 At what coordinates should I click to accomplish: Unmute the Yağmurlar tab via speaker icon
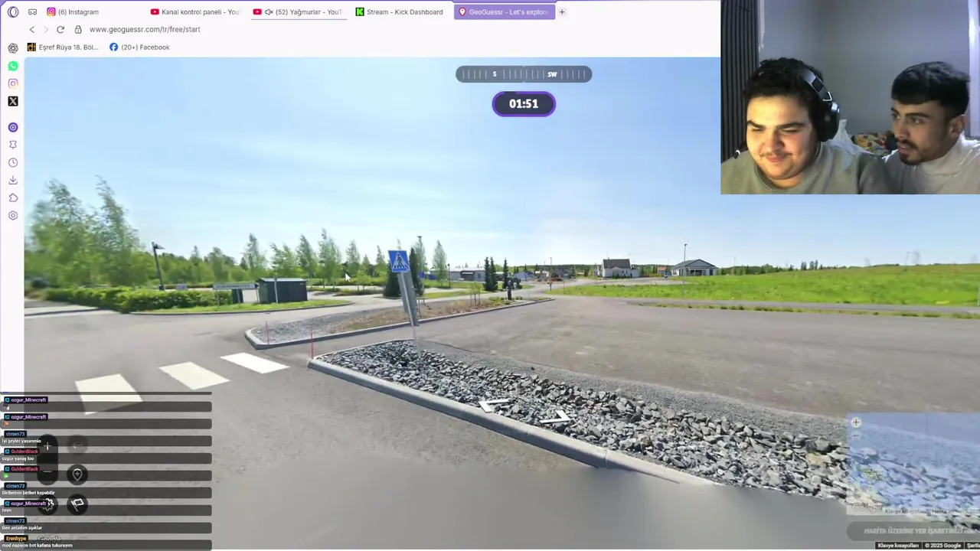click(269, 12)
